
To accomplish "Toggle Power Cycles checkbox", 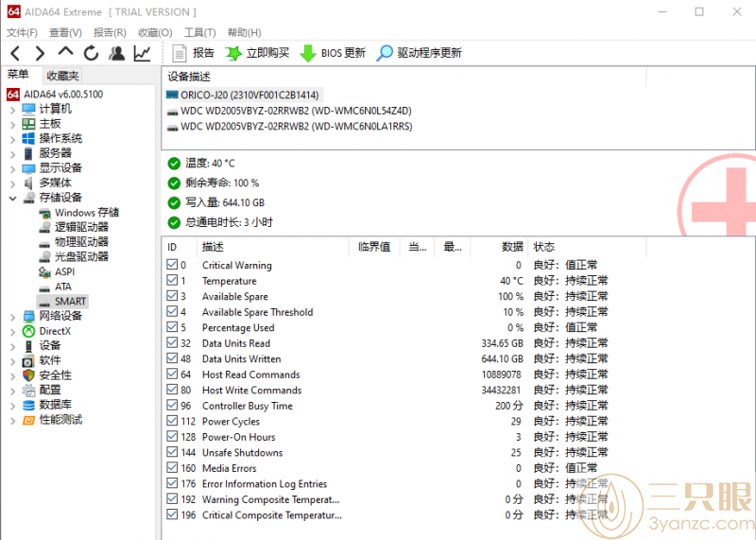I will [x=172, y=421].
